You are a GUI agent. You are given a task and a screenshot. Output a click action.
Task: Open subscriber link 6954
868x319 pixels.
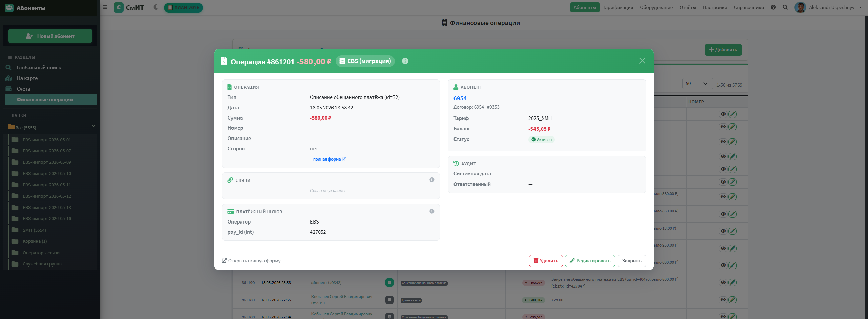[x=460, y=98]
